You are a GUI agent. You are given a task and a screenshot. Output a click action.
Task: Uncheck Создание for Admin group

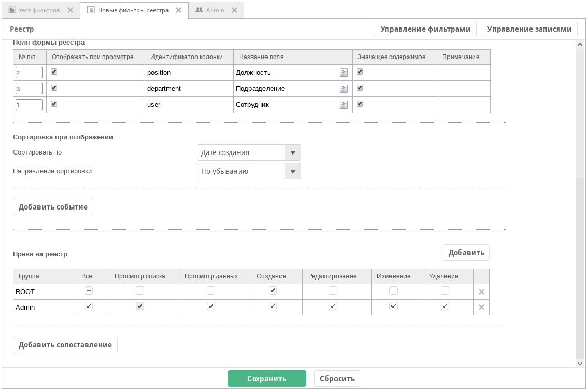(x=273, y=306)
